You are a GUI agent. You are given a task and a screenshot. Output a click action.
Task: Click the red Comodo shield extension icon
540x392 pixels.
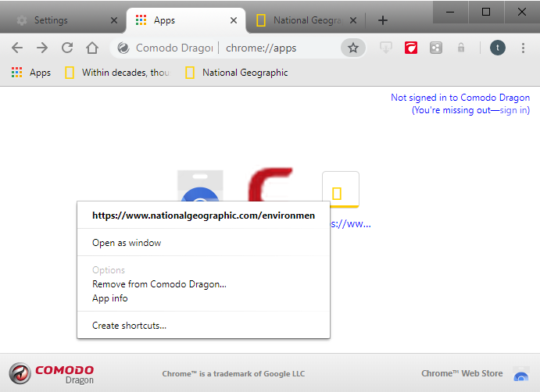pos(411,48)
